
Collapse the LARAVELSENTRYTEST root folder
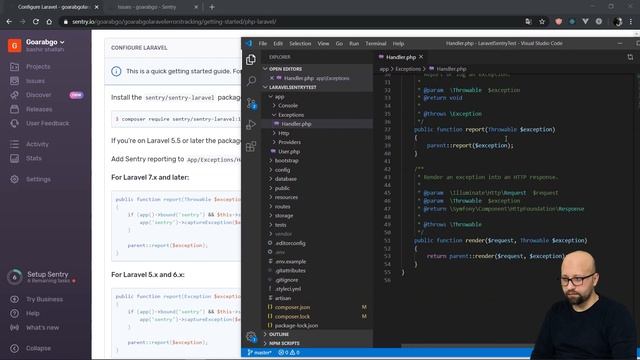coord(265,87)
